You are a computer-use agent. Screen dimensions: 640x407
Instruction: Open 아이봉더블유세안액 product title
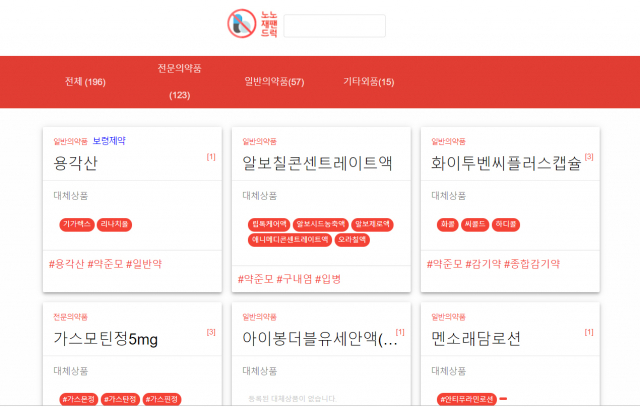320,338
